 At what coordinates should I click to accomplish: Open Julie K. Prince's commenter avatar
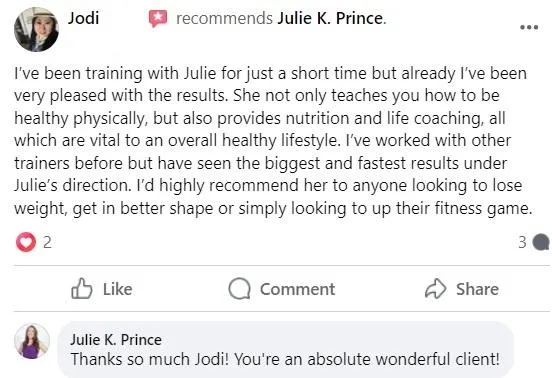32,341
